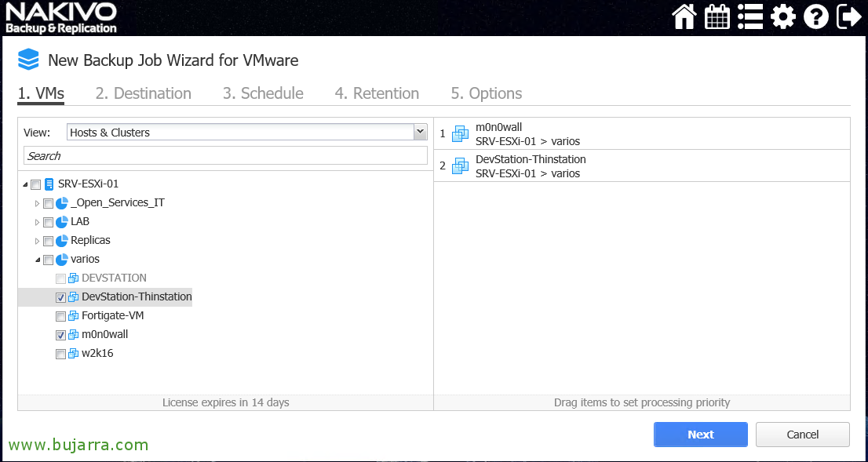Click the SRV-ESXi-01 host icon
The width and height of the screenshot is (868, 462).
click(49, 184)
